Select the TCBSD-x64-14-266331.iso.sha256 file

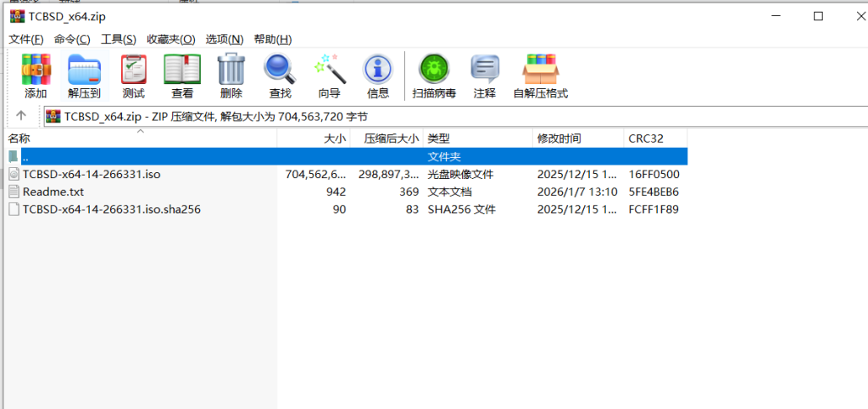[111, 210]
